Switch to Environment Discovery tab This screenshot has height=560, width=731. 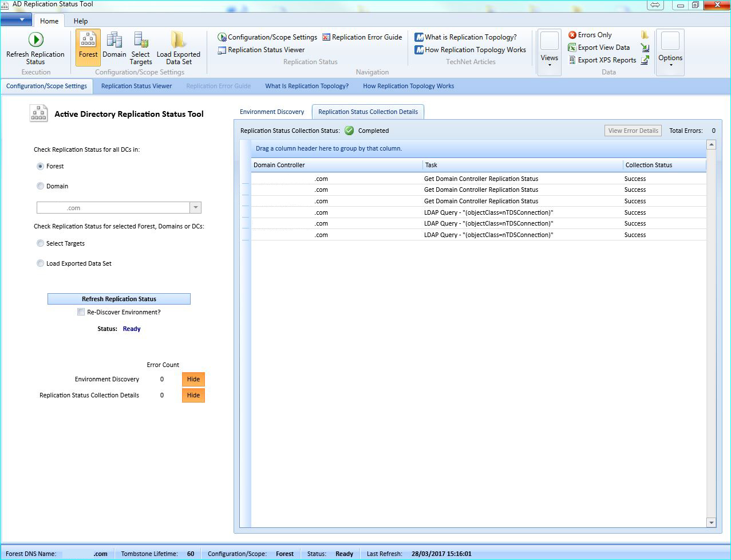tap(272, 112)
